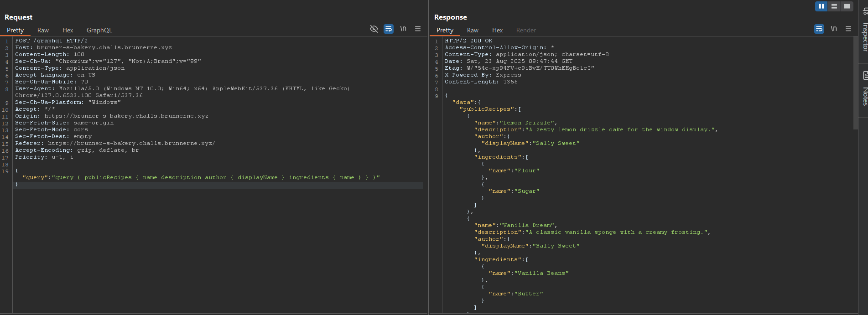Show non-printable characters (\n) in Response panel

[834, 29]
